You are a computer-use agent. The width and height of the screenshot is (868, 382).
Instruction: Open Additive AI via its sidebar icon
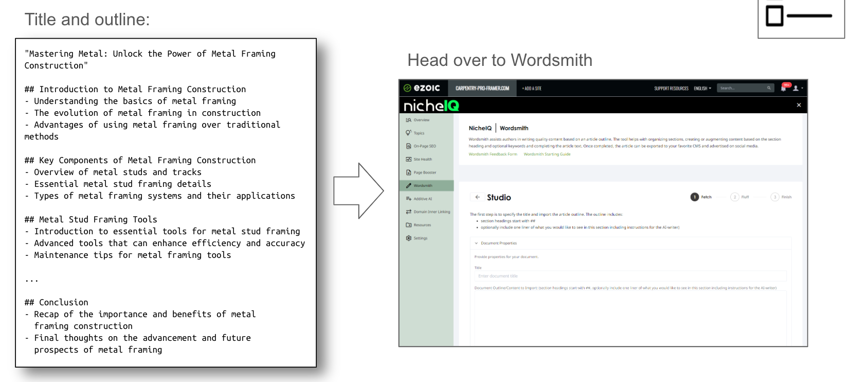[408, 199]
